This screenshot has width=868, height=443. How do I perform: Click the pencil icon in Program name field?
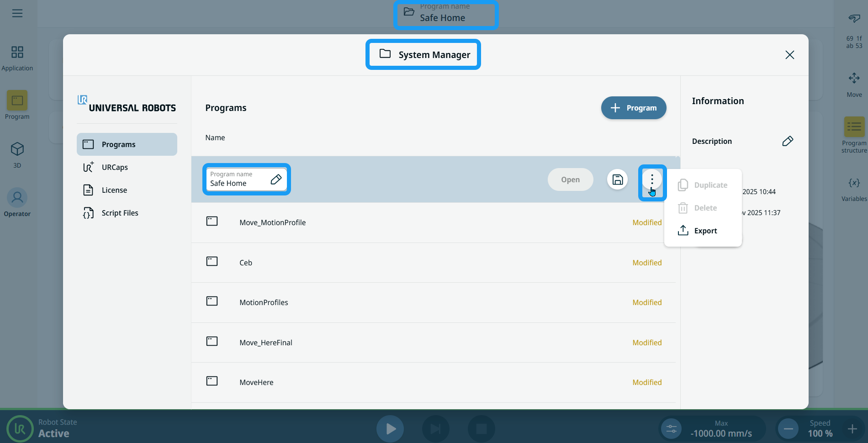pos(276,179)
